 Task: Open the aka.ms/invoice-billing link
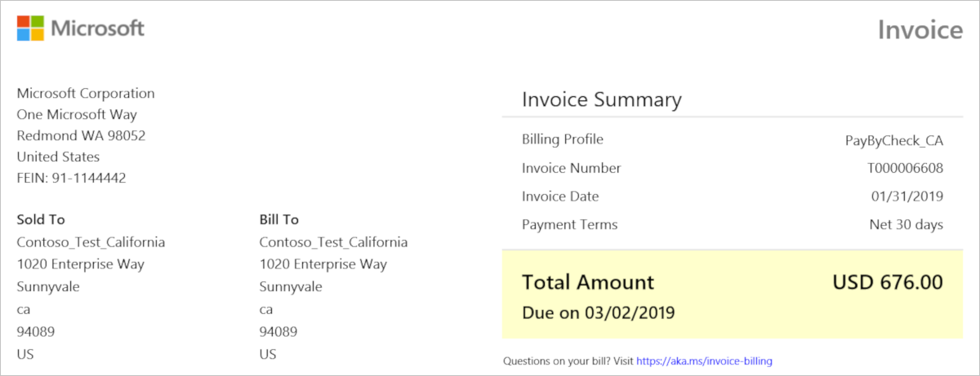[x=704, y=361]
